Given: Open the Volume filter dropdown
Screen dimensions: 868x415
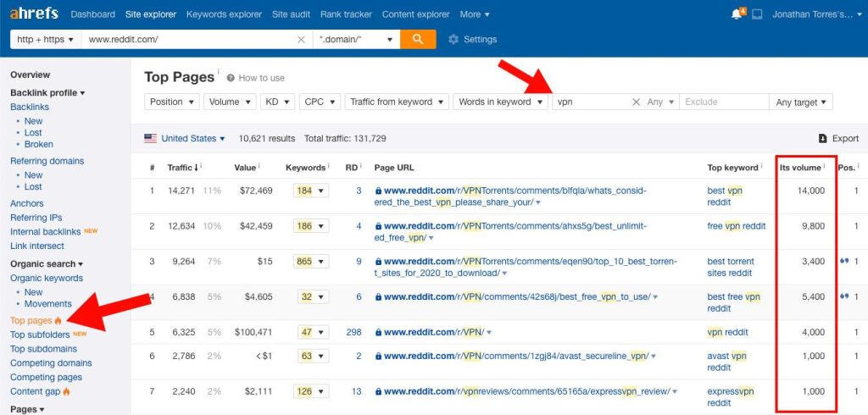Looking at the screenshot, I should (x=230, y=102).
